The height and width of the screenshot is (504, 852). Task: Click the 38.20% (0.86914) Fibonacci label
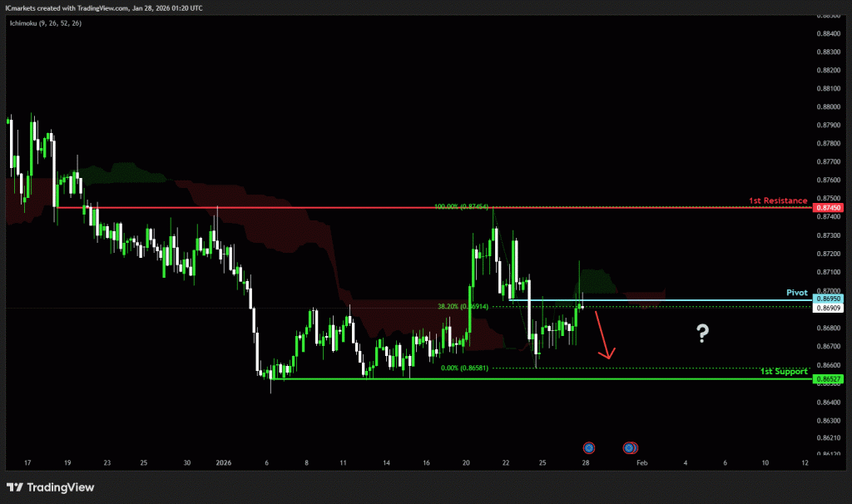463,306
